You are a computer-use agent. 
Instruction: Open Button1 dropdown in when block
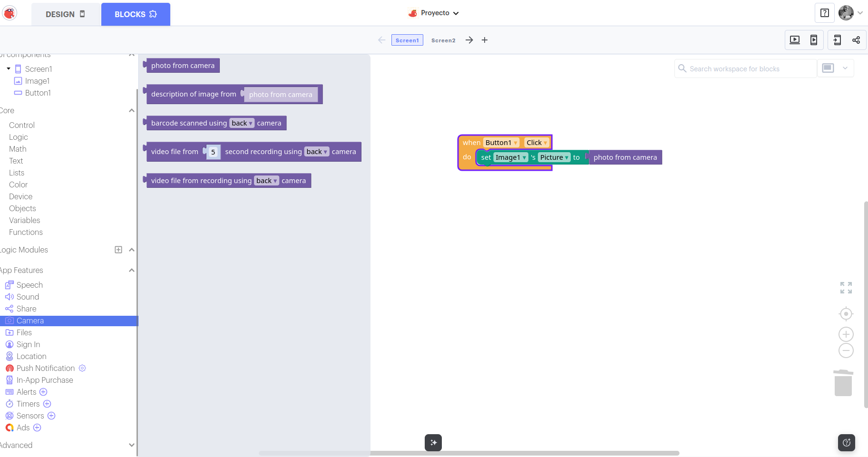click(x=516, y=143)
